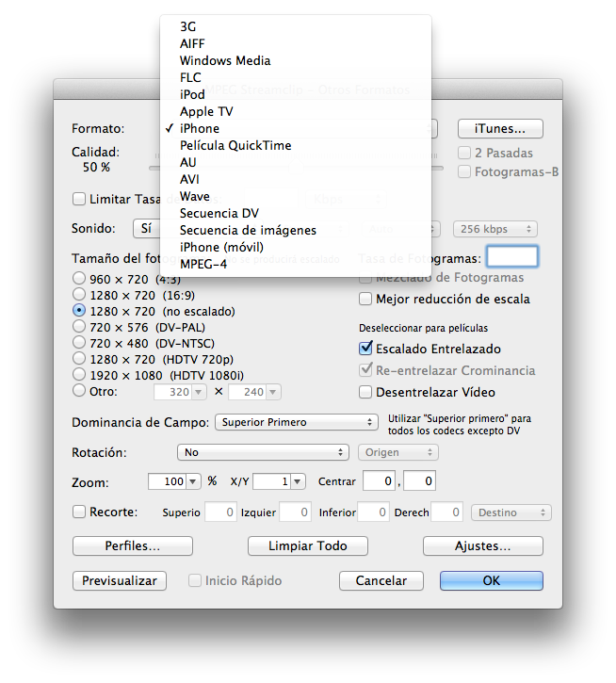The height and width of the screenshot is (683, 616).
Task: Confirm with the OK button
Action: [491, 580]
